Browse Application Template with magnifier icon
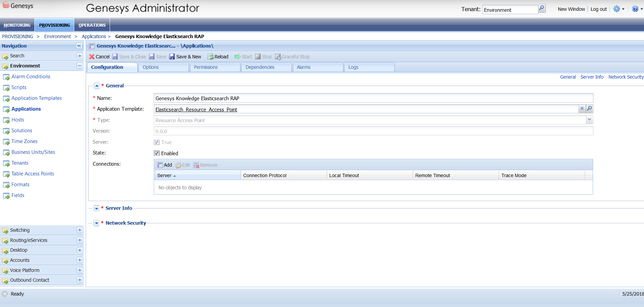Screen dimensions: 644x307 (x=589, y=109)
